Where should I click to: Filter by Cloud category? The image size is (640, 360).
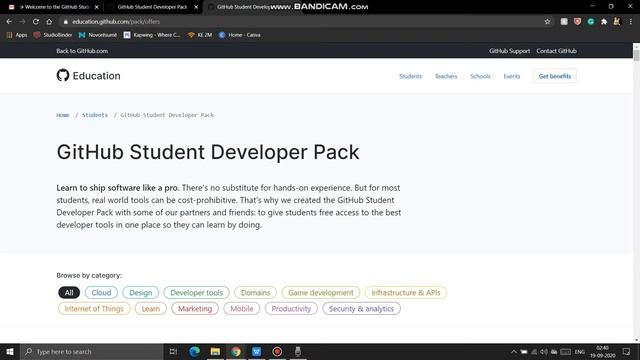[x=101, y=293]
